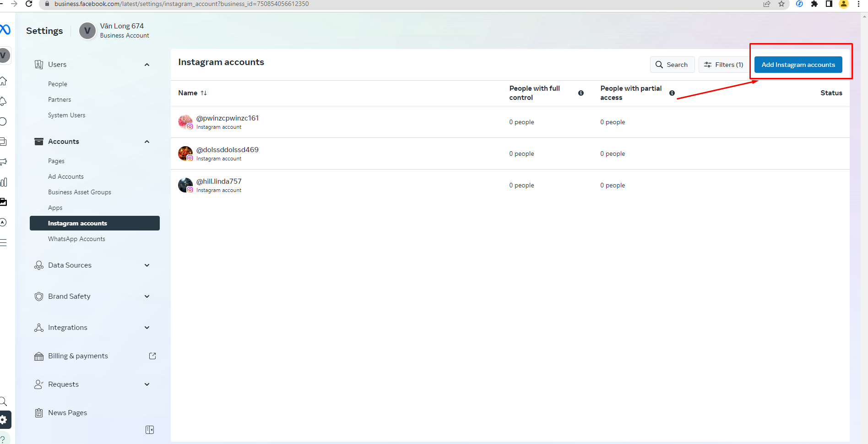Click the Meta logo icon
Image resolution: width=868 pixels, height=444 pixels.
(x=5, y=30)
